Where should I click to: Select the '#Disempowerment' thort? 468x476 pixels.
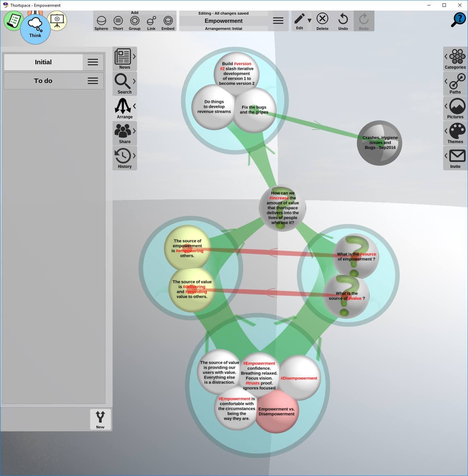pyautogui.click(x=299, y=378)
